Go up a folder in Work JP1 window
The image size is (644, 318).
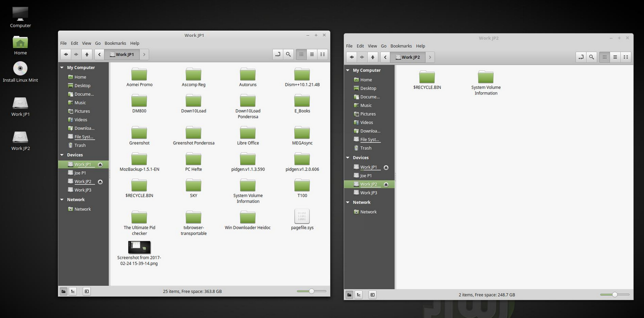click(87, 54)
